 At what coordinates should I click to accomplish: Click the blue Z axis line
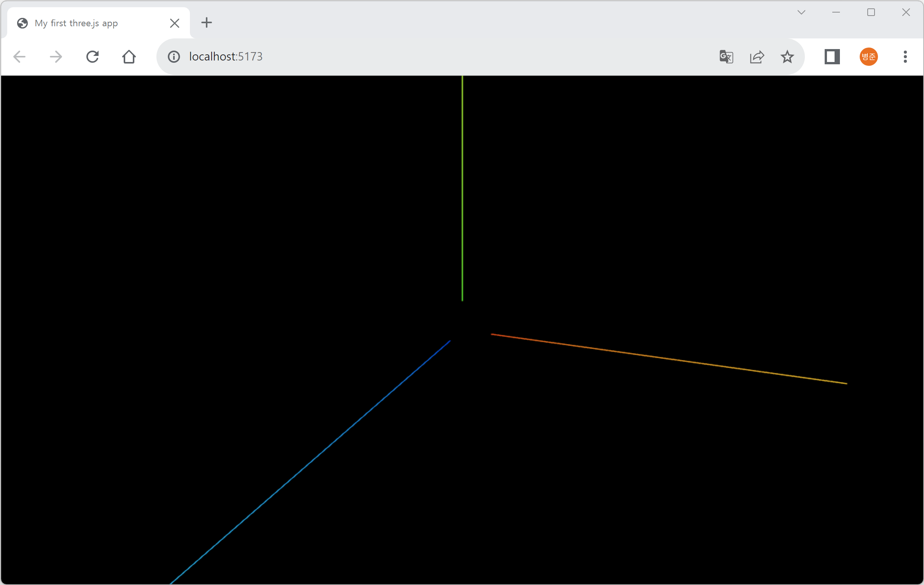click(310, 462)
